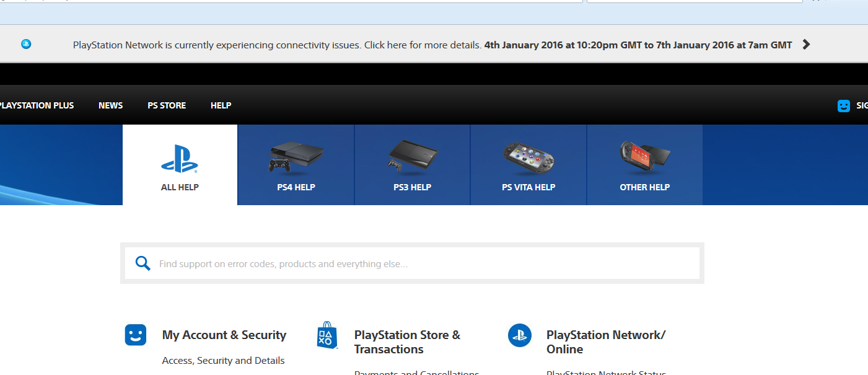
Task: Click the blue smiley sign-in icon
Action: [x=844, y=106]
